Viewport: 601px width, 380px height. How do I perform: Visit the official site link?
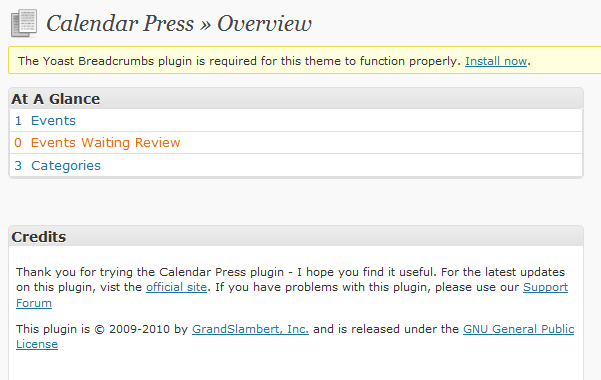coord(176,287)
